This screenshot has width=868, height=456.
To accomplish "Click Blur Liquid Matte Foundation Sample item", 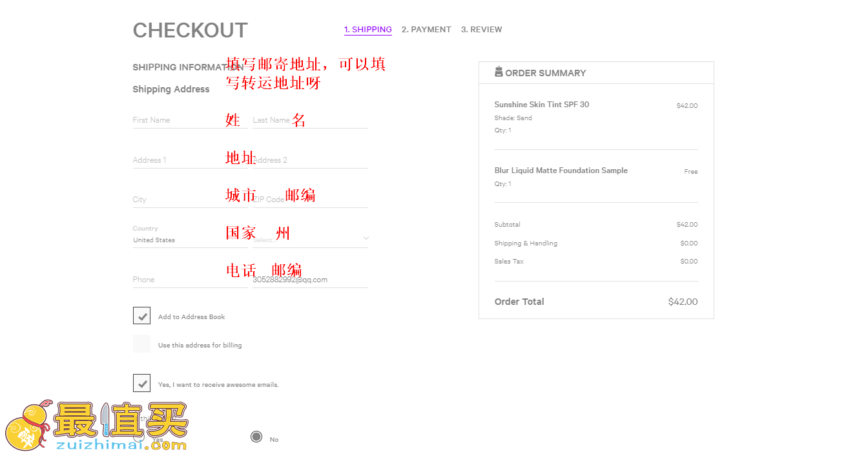I will point(561,171).
